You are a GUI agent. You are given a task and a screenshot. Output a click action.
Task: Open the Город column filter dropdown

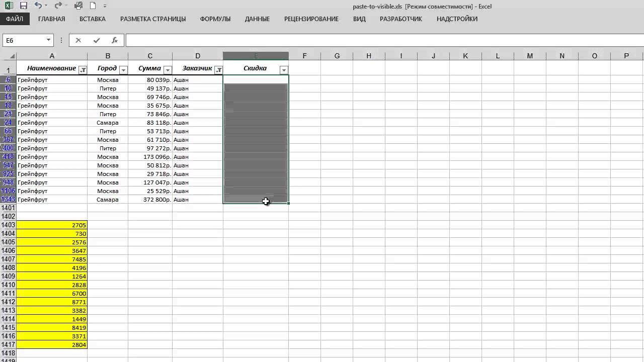pyautogui.click(x=124, y=70)
